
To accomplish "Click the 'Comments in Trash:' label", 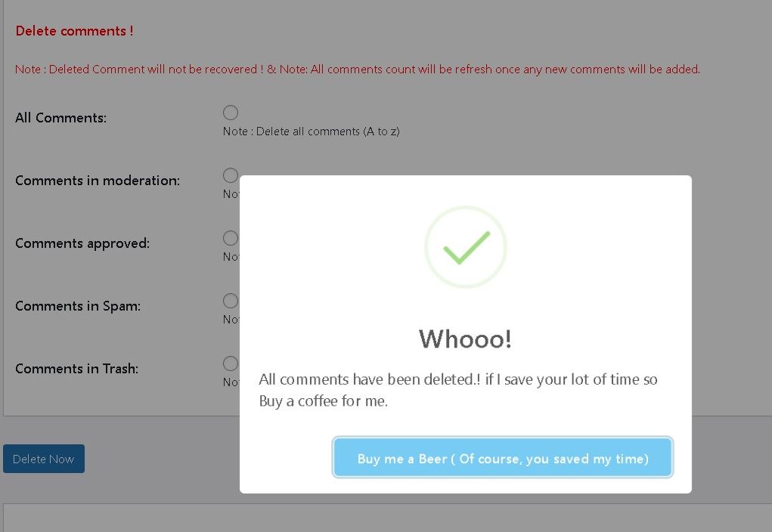I will [76, 369].
